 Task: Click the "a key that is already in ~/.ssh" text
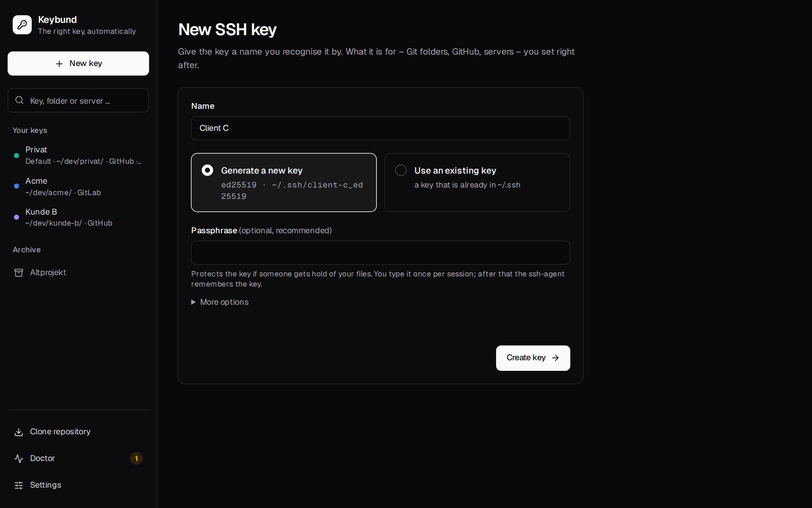click(x=467, y=185)
